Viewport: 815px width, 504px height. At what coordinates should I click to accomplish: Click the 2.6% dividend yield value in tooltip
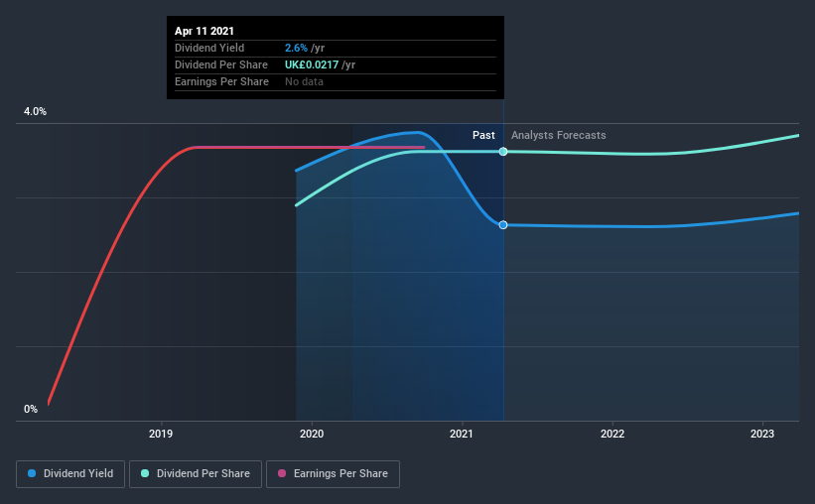[296, 48]
